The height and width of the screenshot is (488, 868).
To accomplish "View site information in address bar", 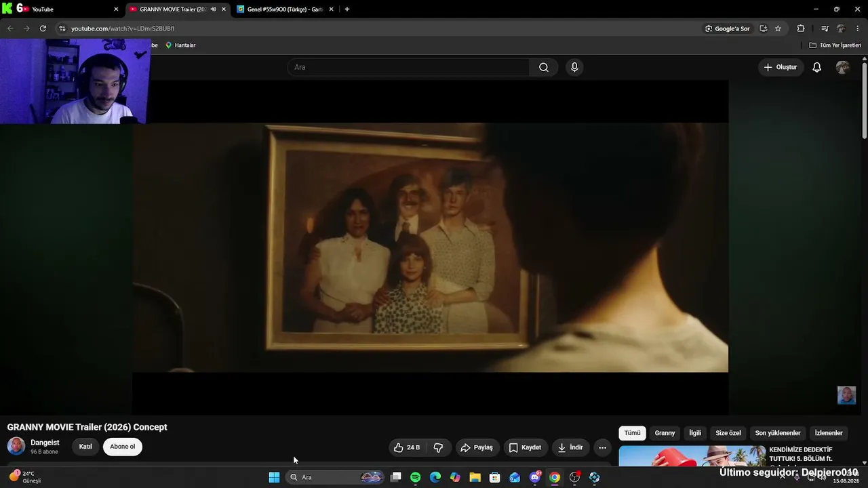I will pyautogui.click(x=62, y=28).
